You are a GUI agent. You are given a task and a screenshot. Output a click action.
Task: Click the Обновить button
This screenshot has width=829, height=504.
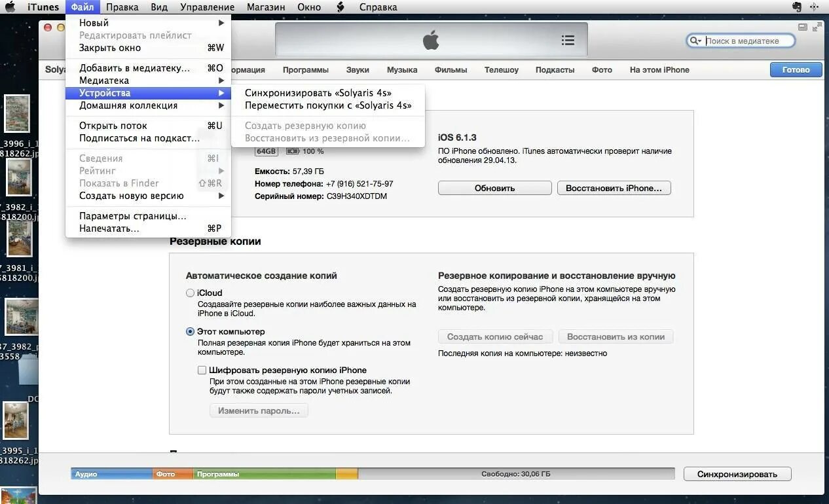pyautogui.click(x=495, y=188)
